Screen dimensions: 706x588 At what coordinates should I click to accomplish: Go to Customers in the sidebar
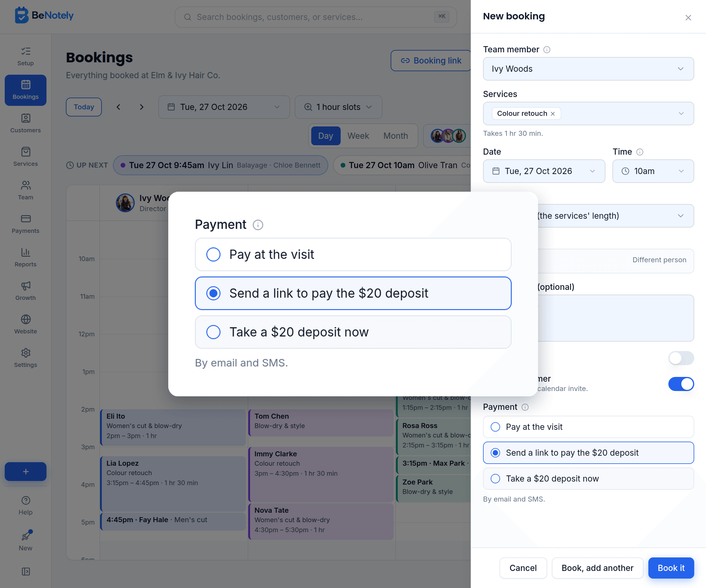coord(26,123)
